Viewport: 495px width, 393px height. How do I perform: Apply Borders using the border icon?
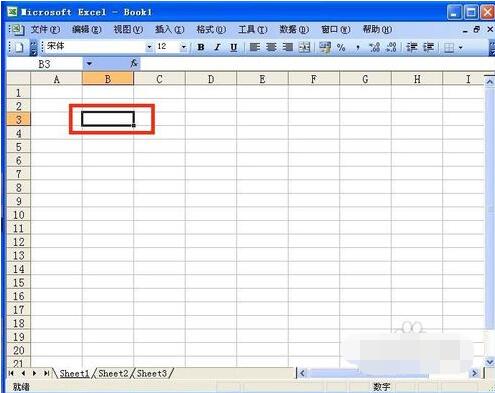click(449, 48)
